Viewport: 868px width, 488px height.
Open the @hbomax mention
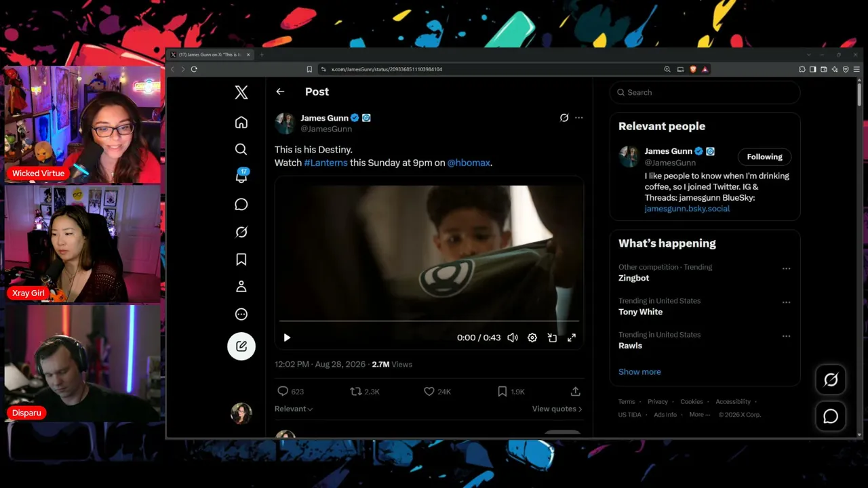coord(469,163)
